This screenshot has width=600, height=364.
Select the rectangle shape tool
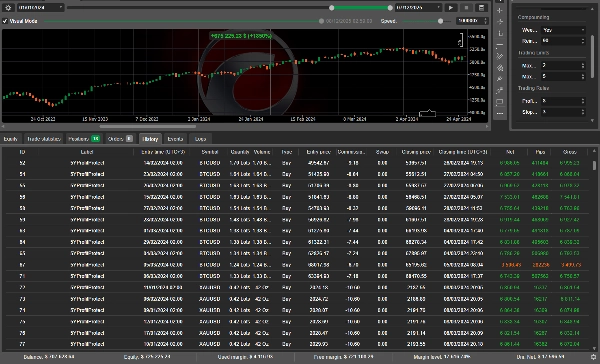500,102
